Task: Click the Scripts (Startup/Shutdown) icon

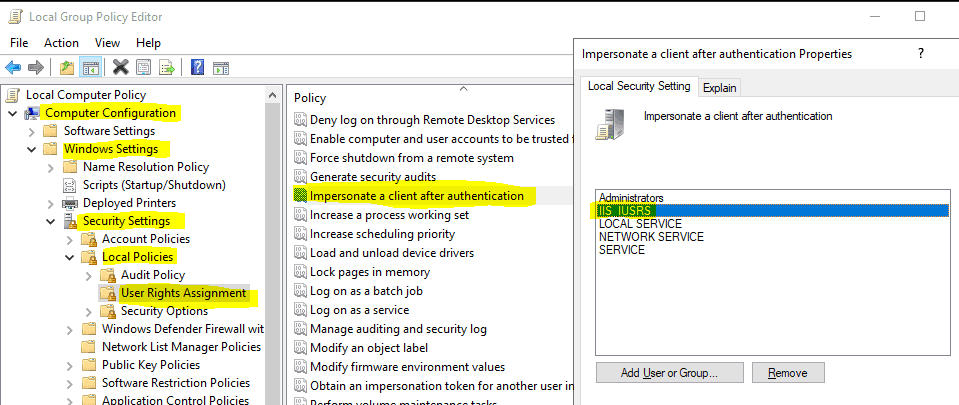Action: (71, 185)
